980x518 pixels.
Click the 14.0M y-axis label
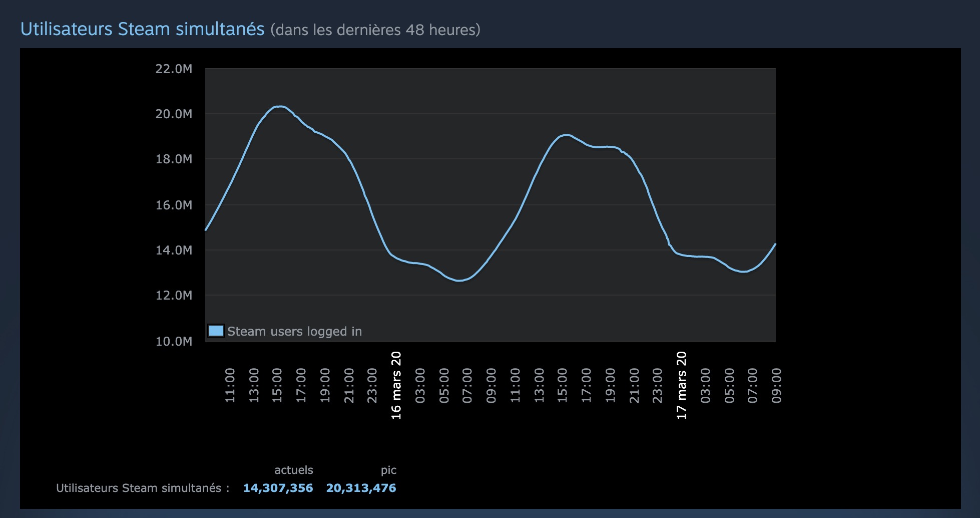174,250
